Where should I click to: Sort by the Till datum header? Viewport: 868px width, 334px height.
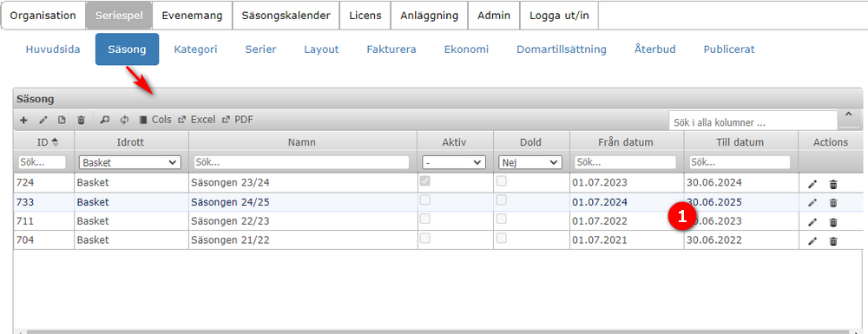[740, 142]
